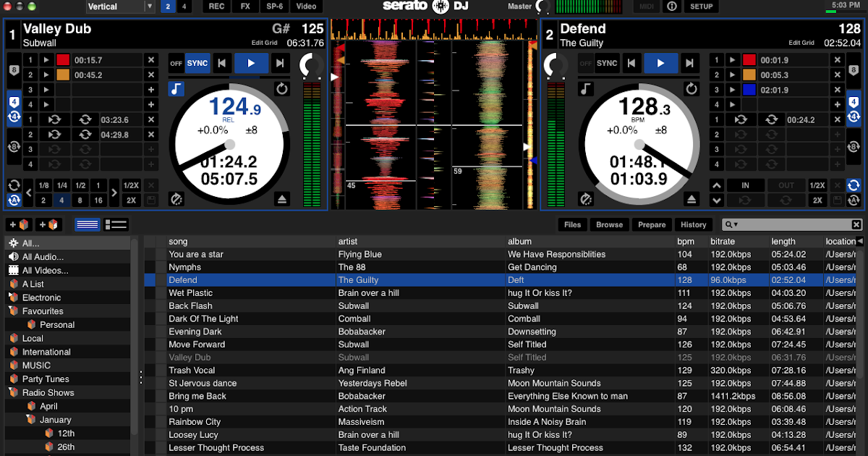Toggle manual loop mode on deck 1

point(14,185)
